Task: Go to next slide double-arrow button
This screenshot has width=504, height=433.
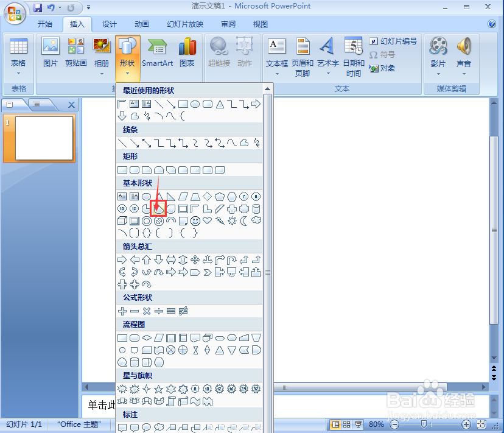Action: pyautogui.click(x=494, y=378)
